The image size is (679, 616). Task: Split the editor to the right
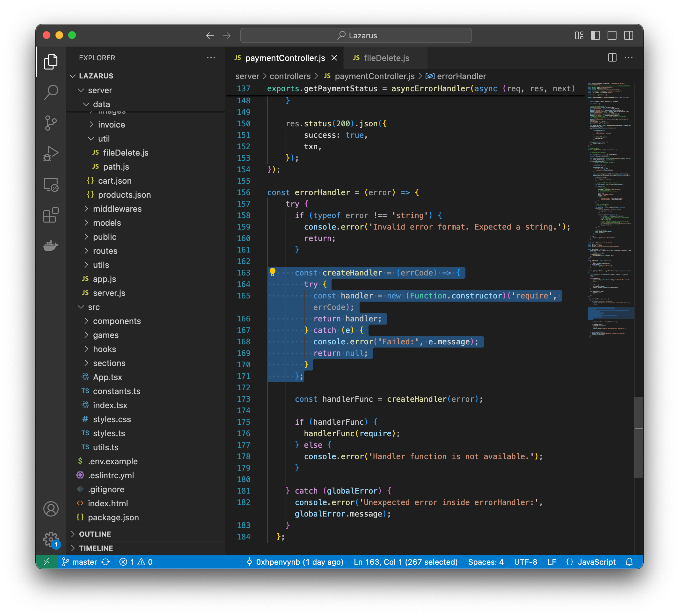(x=612, y=58)
